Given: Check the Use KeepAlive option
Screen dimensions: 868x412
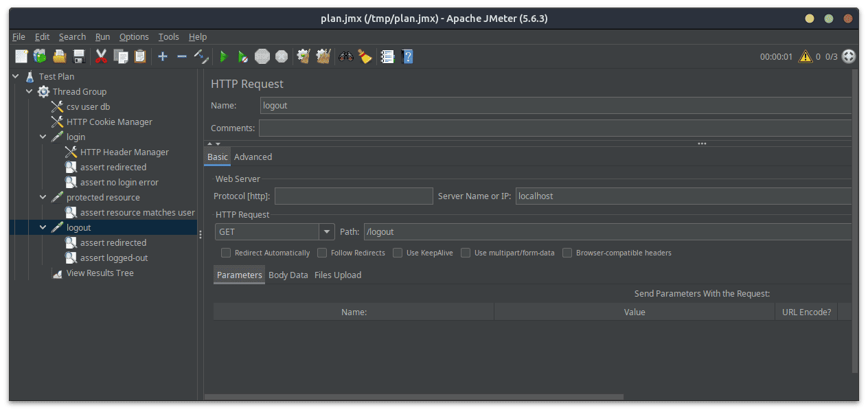Looking at the screenshot, I should 398,253.
